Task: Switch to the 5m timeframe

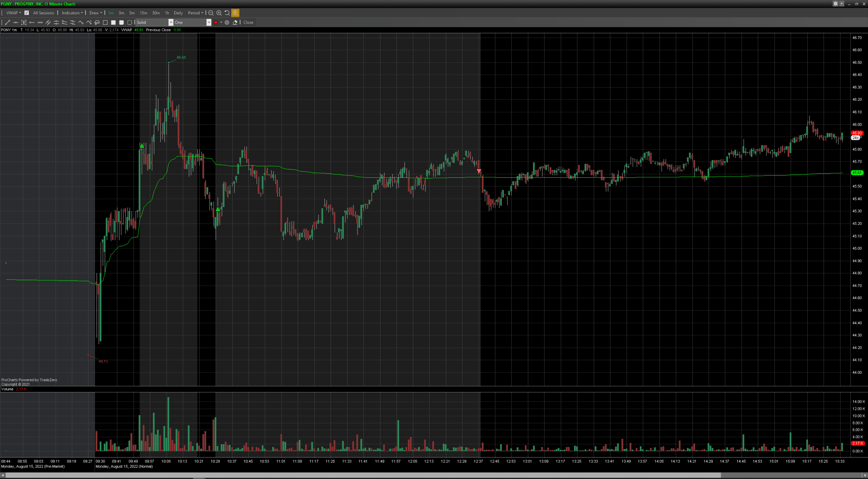Action: click(132, 13)
